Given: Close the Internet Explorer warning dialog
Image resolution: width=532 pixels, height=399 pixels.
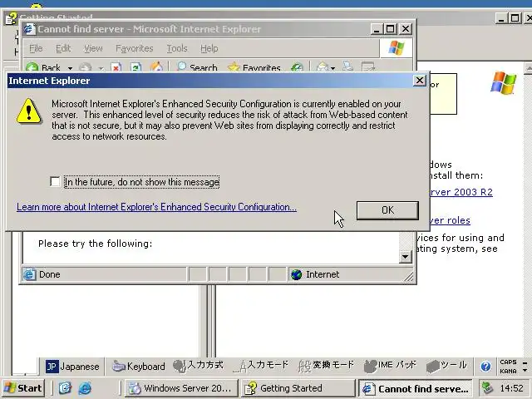Looking at the screenshot, I should point(420,81).
